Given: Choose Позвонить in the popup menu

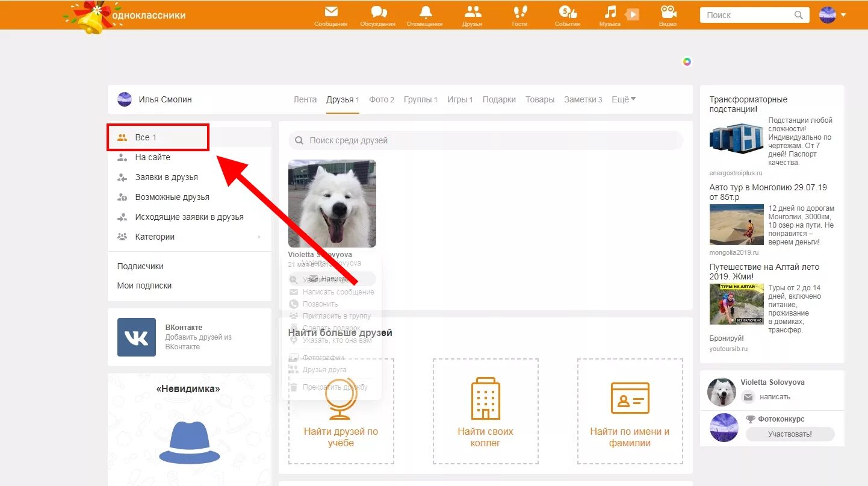Looking at the screenshot, I should (x=320, y=304).
